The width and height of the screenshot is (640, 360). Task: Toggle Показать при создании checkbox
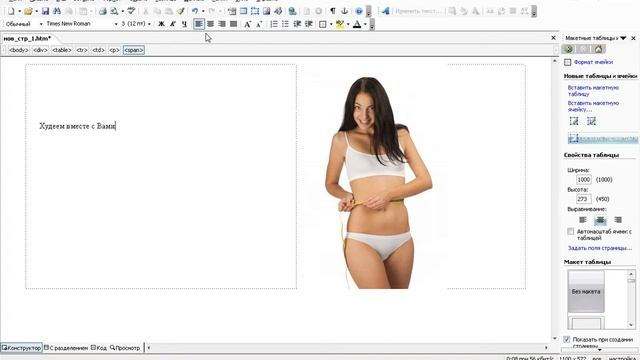[567, 339]
